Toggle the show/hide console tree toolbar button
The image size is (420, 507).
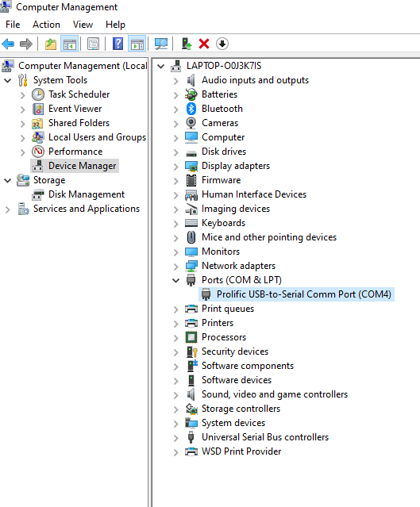70,44
